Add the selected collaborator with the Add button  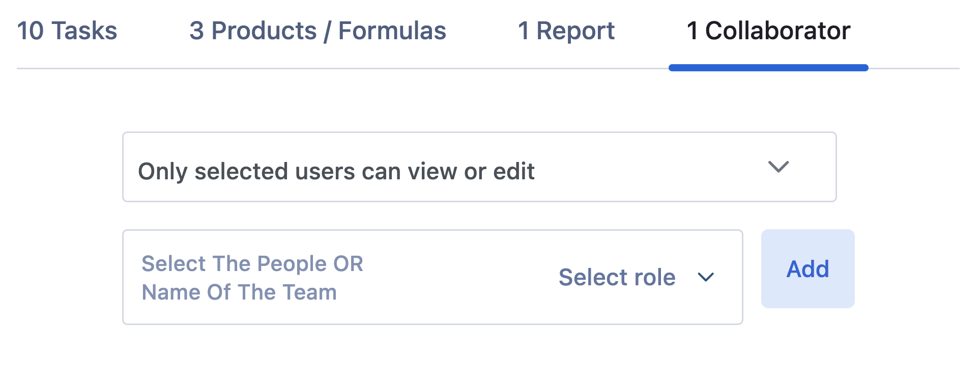[x=808, y=269]
